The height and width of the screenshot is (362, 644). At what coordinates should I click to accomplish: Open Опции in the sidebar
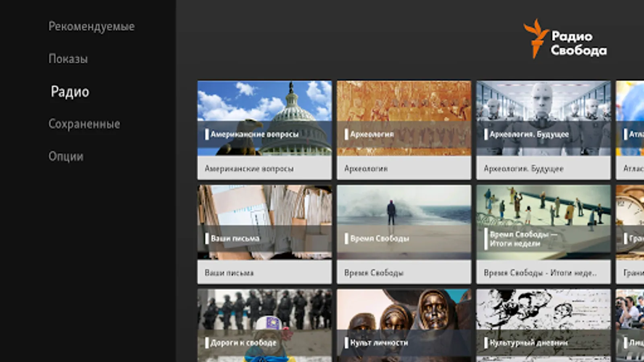click(x=66, y=156)
